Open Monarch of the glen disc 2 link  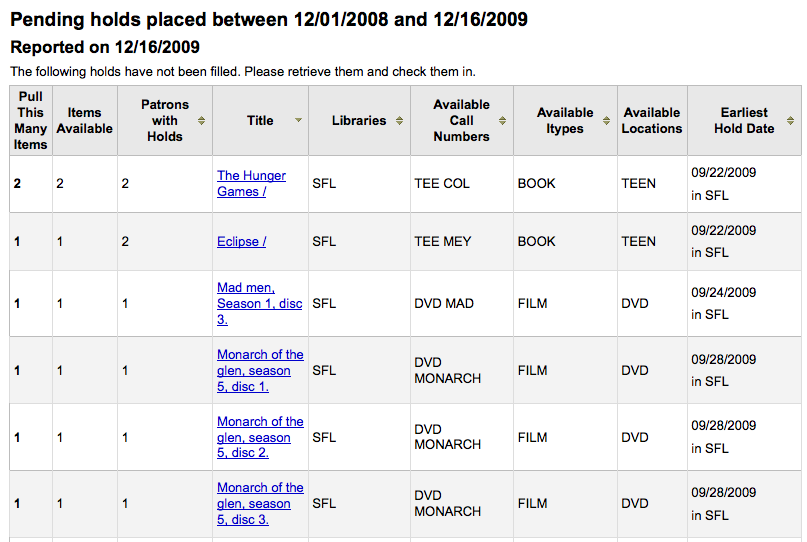pos(260,437)
